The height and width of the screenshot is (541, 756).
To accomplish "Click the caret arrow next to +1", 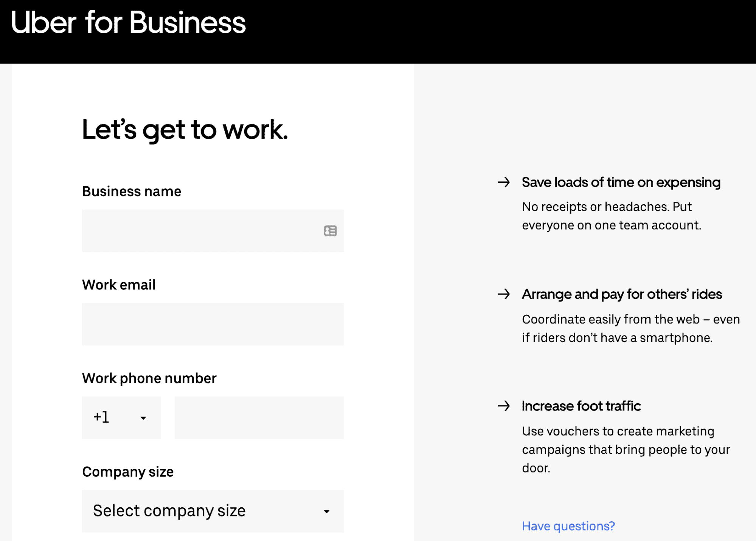I will (143, 418).
